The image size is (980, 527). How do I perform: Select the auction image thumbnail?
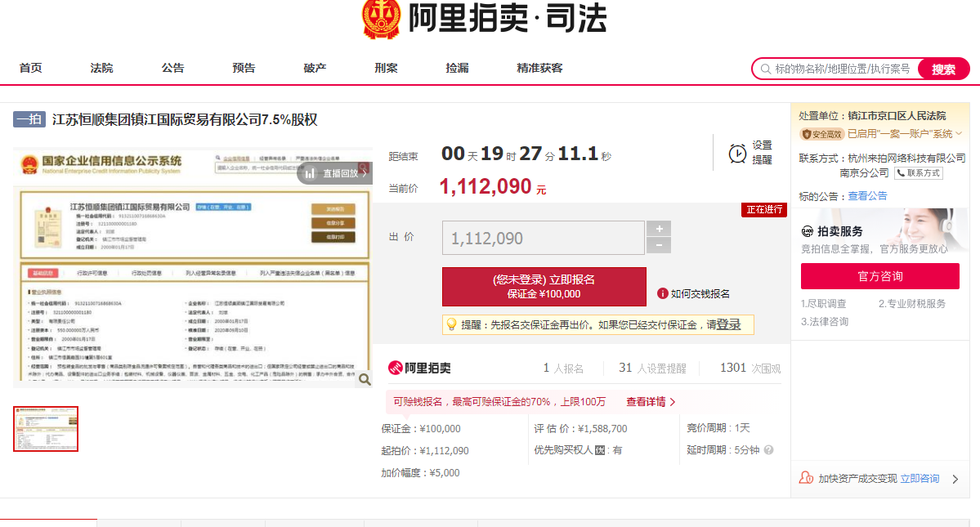coord(46,428)
